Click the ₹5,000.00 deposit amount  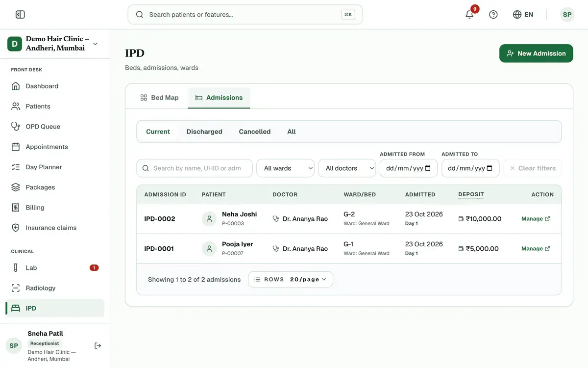click(x=482, y=249)
